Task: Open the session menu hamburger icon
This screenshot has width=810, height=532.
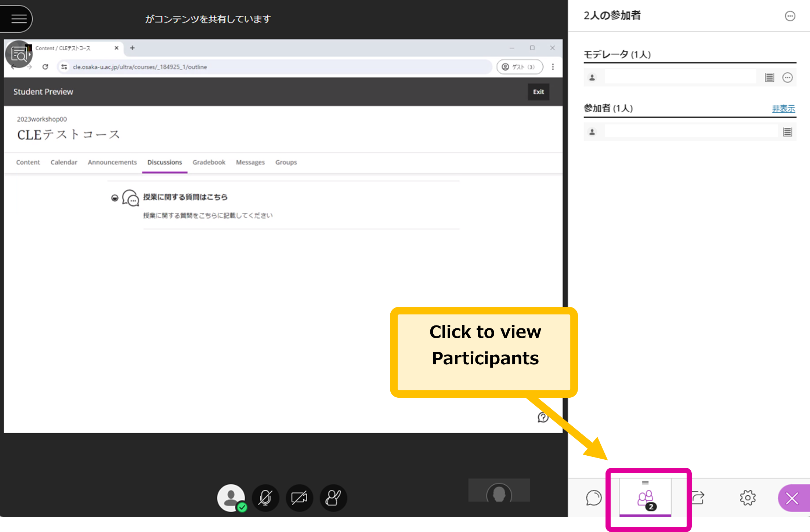Action: click(x=18, y=18)
